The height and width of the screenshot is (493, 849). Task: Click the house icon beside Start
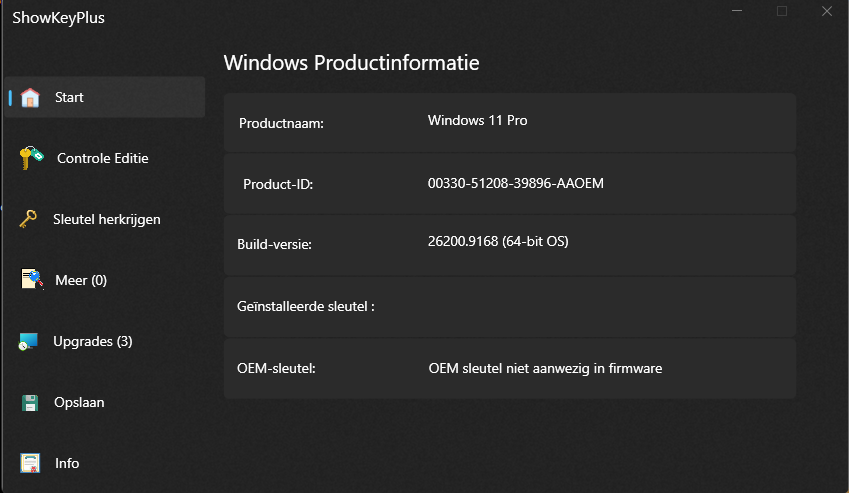pos(30,97)
